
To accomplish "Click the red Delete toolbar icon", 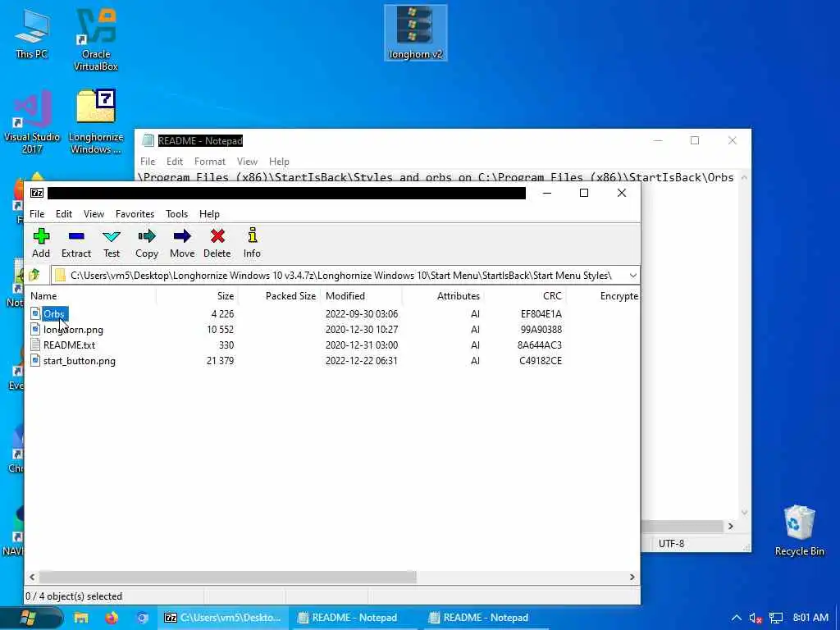I will coord(217,236).
